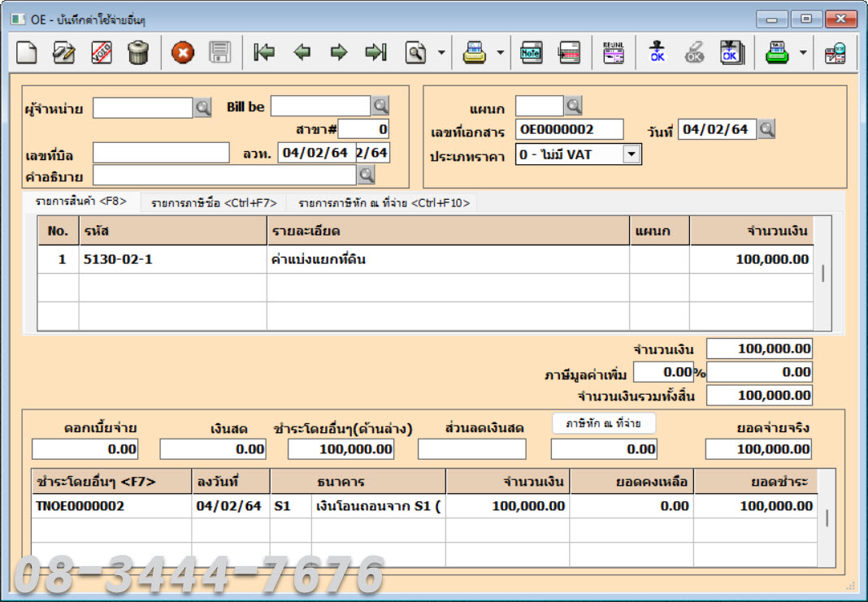
Task: Go to the first record
Action: coord(264,53)
